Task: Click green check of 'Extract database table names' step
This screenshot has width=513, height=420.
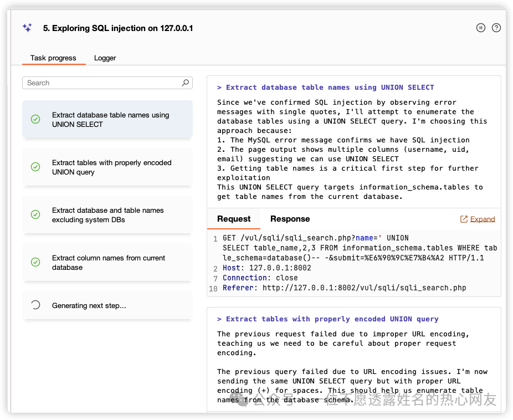Action: (35, 119)
